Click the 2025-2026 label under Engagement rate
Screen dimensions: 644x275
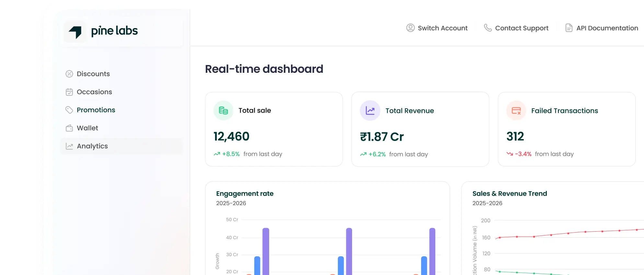point(231,203)
